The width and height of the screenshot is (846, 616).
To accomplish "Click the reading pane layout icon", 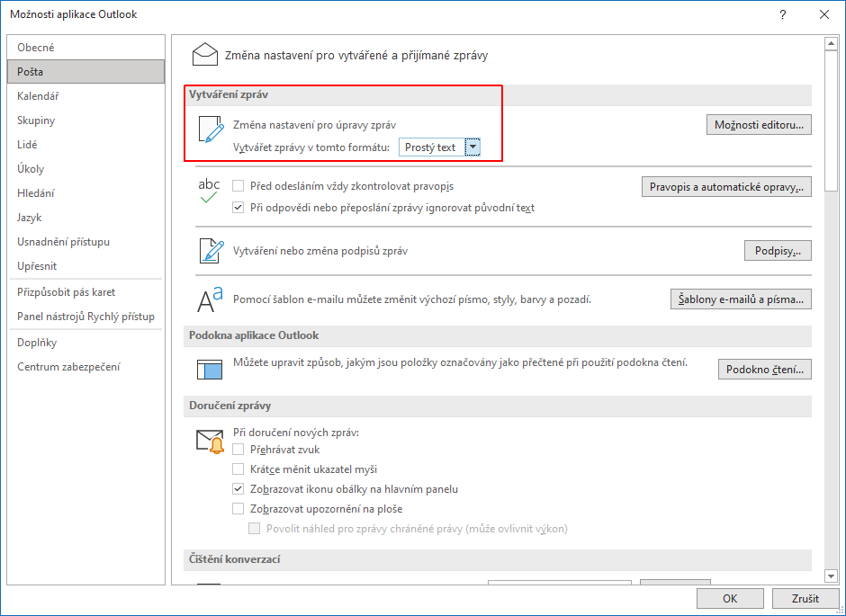I will coord(209,369).
